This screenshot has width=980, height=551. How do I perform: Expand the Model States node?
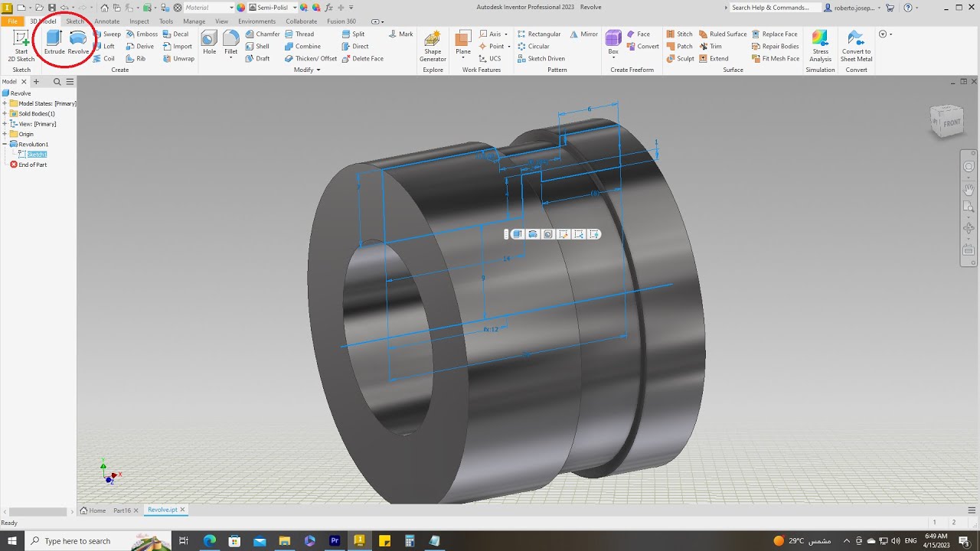click(5, 103)
